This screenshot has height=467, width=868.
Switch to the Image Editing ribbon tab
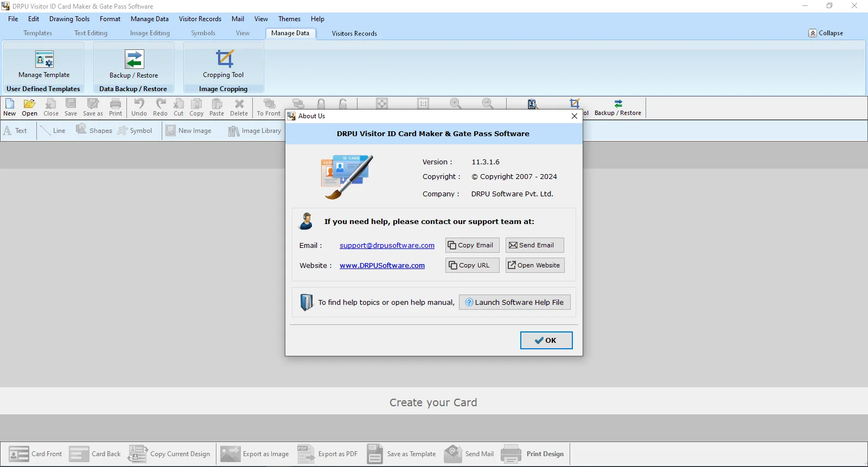(x=150, y=33)
